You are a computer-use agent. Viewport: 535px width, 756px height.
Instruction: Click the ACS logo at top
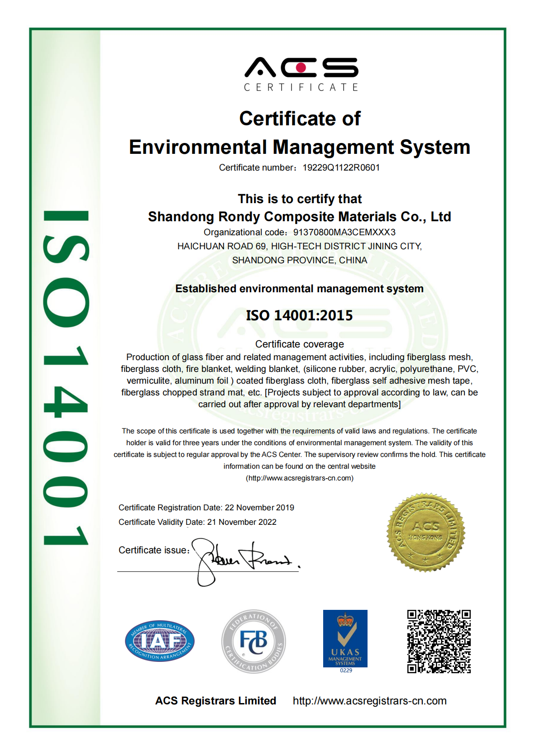coord(301,74)
